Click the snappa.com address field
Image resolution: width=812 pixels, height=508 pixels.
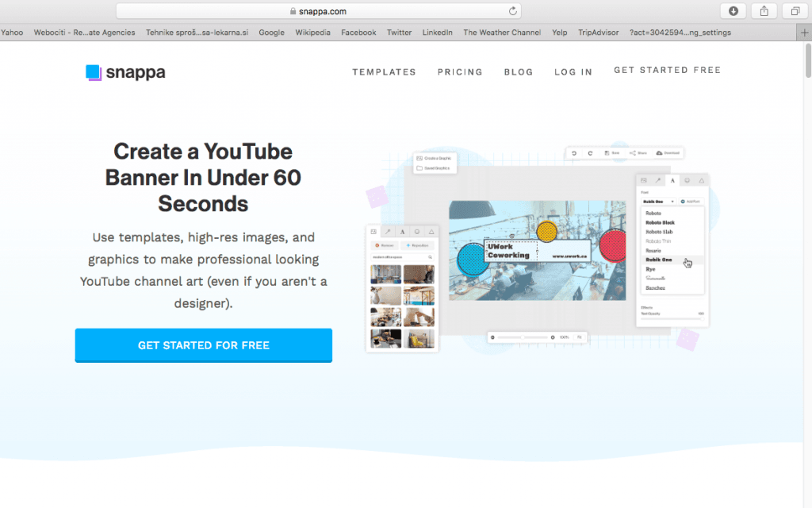click(x=318, y=11)
